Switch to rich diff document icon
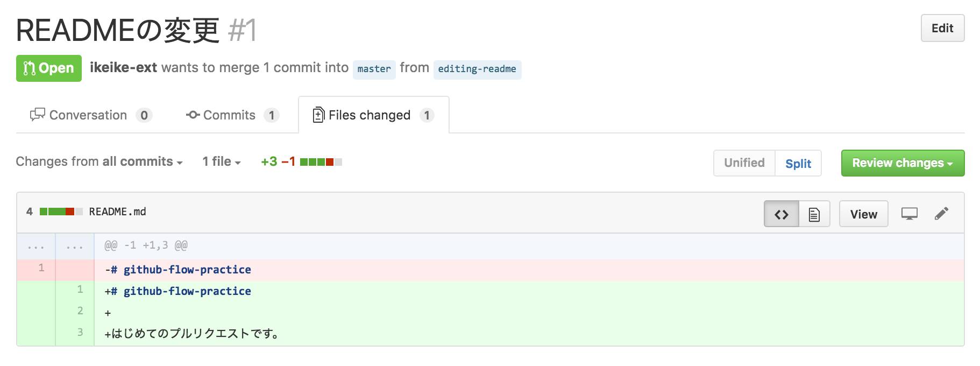 (x=814, y=214)
